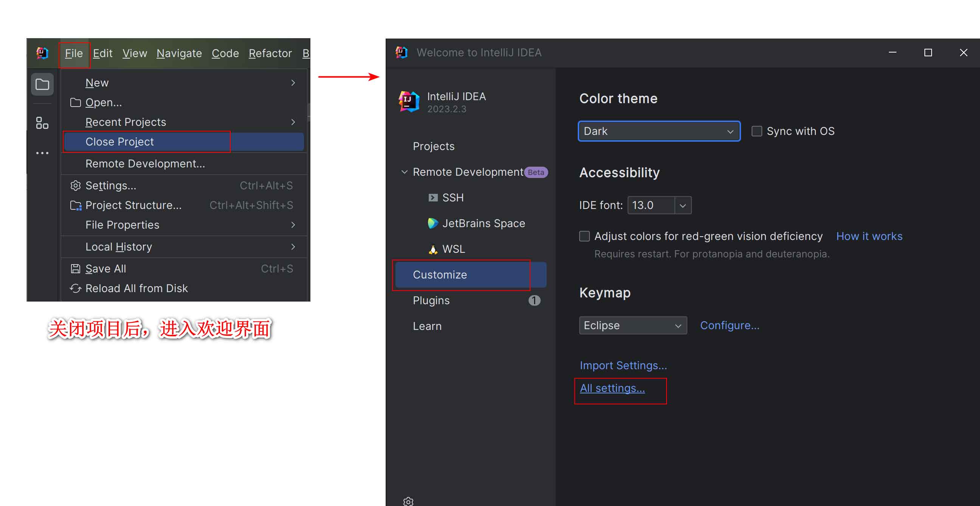This screenshot has width=980, height=506.
Task: Close the Welcome to IntelliJ IDEA window
Action: click(x=963, y=53)
